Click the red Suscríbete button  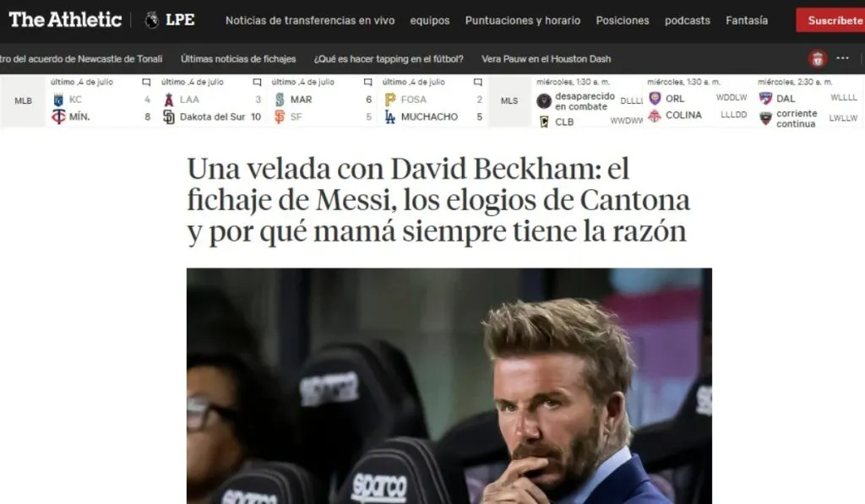(x=830, y=20)
